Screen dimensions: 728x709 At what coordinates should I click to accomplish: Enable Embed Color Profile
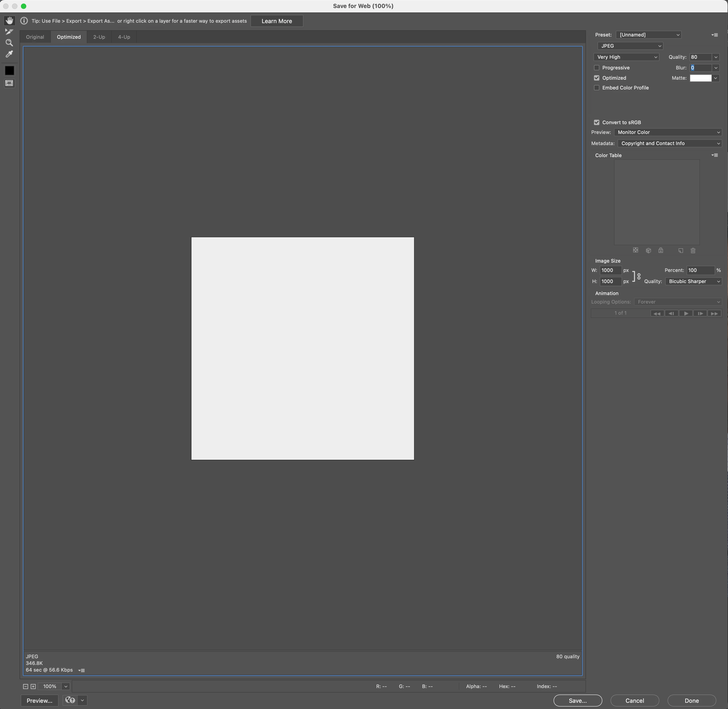click(596, 88)
